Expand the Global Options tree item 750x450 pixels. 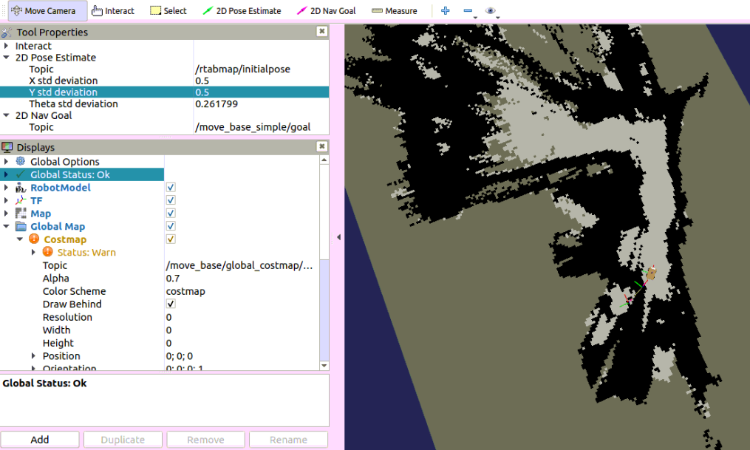[7, 161]
